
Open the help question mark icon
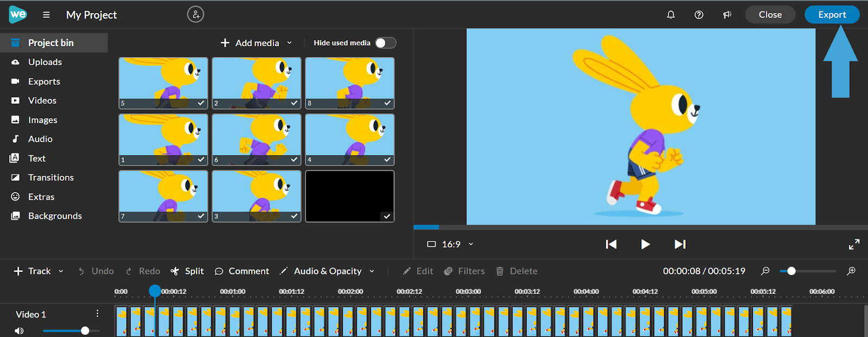tap(699, 15)
